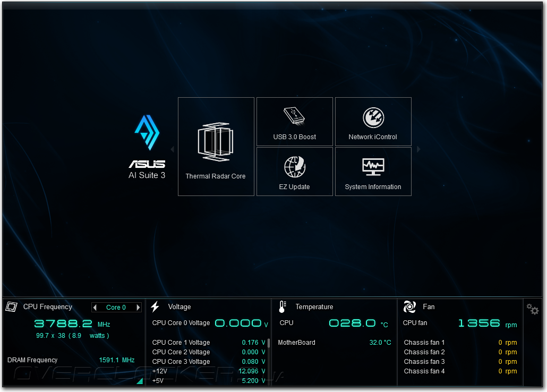This screenshot has width=547, height=392.
Task: Click the 0.000 V large voltage readout
Action: tap(242, 323)
